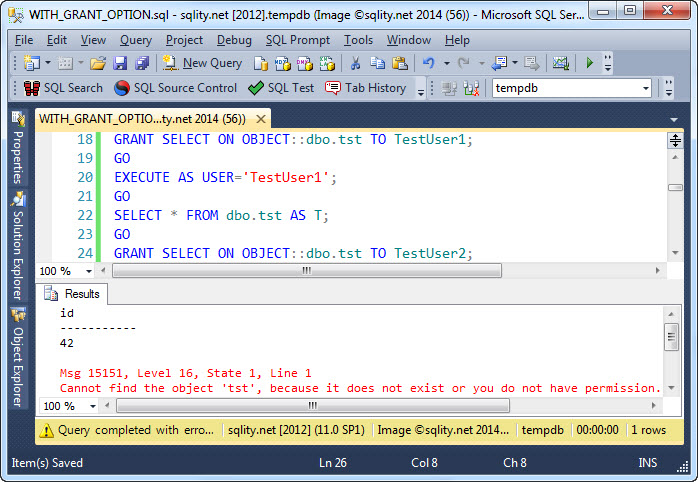Open the active files dropdown arrow
Screen dimensions: 698x482
[674, 119]
